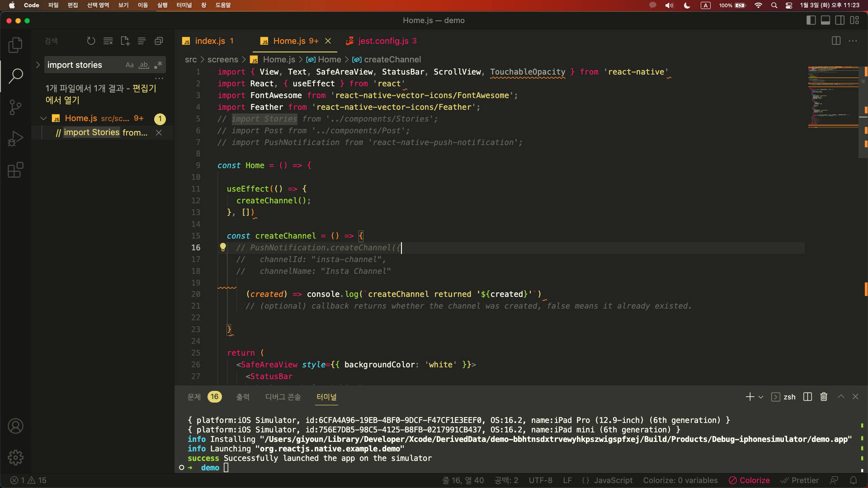This screenshot has height=488, width=868.
Task: Select the Search view icon
Action: 15,76
